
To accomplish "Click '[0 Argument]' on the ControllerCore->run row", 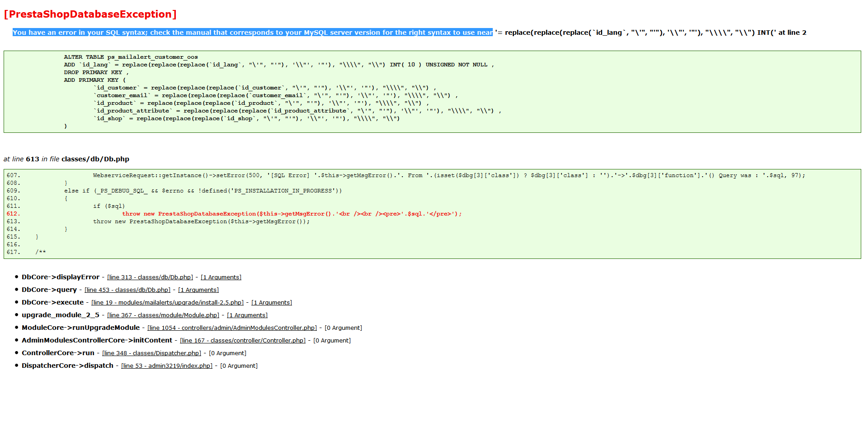I will pos(228,353).
